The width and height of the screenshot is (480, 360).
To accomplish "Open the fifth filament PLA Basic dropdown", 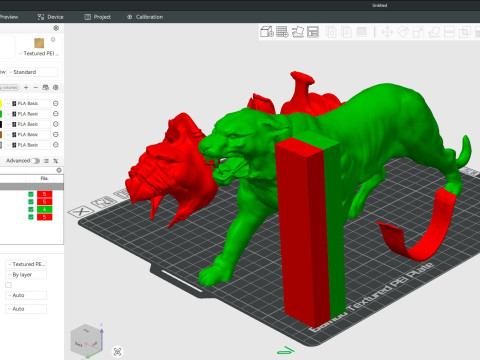I will 28,145.
